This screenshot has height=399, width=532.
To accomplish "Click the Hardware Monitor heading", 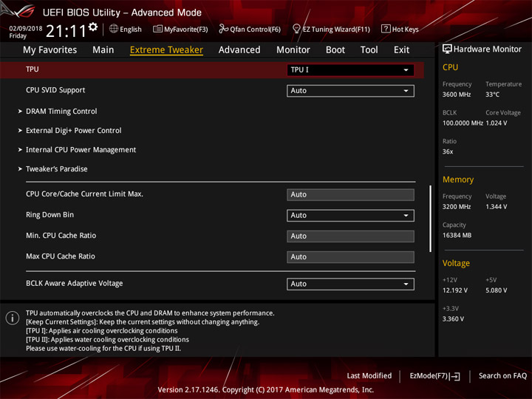I will point(487,50).
